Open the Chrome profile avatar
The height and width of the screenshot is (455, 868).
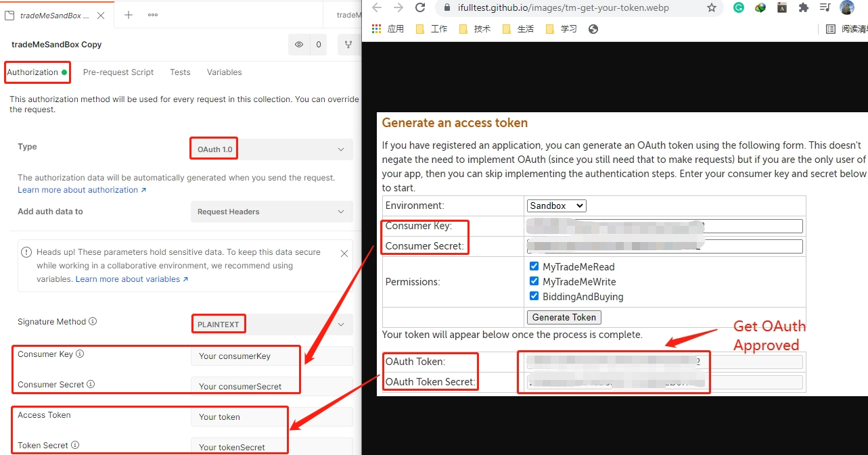[x=847, y=7]
